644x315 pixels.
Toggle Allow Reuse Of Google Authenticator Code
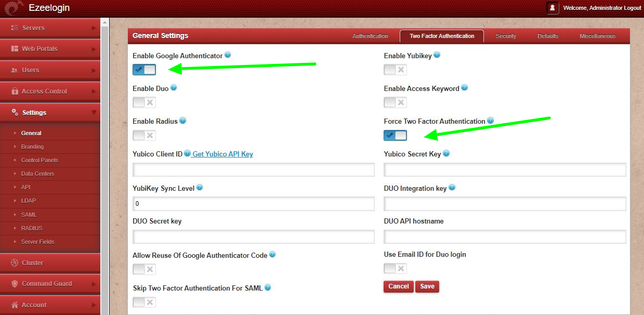click(144, 269)
